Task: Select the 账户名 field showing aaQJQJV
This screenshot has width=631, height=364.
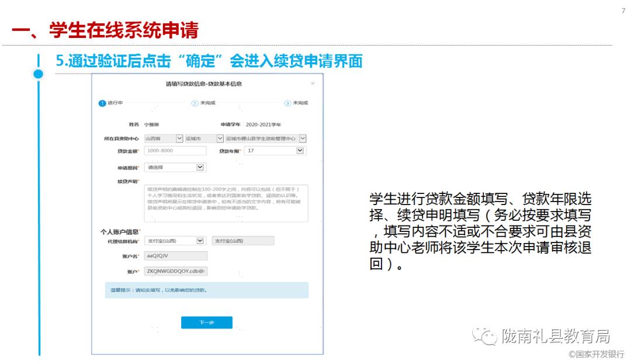Action: pos(175,255)
